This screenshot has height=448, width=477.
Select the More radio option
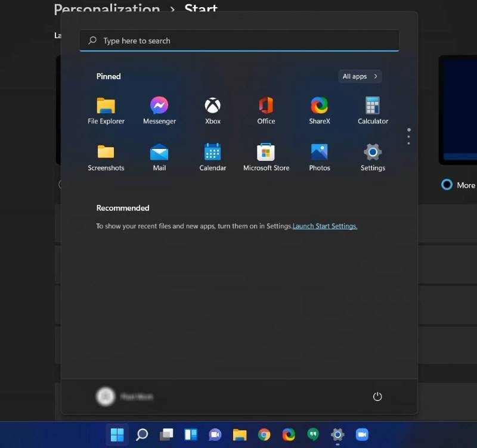[x=446, y=185]
